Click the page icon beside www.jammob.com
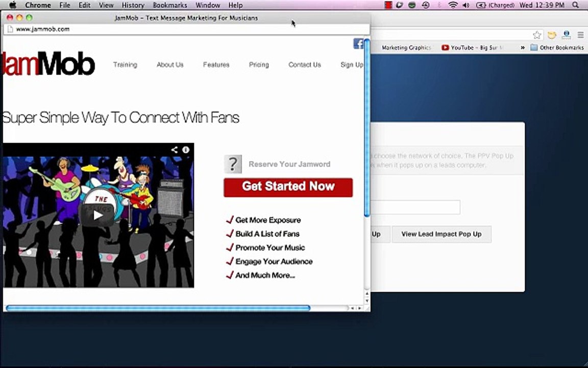 (x=10, y=29)
